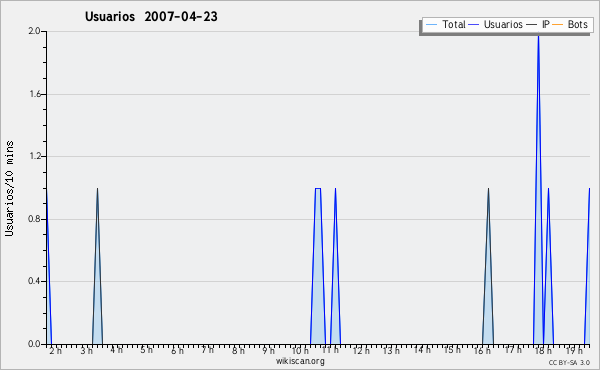This screenshot has height=370, width=600.
Task: Click the 16 h x-axis label
Action: coord(483,350)
